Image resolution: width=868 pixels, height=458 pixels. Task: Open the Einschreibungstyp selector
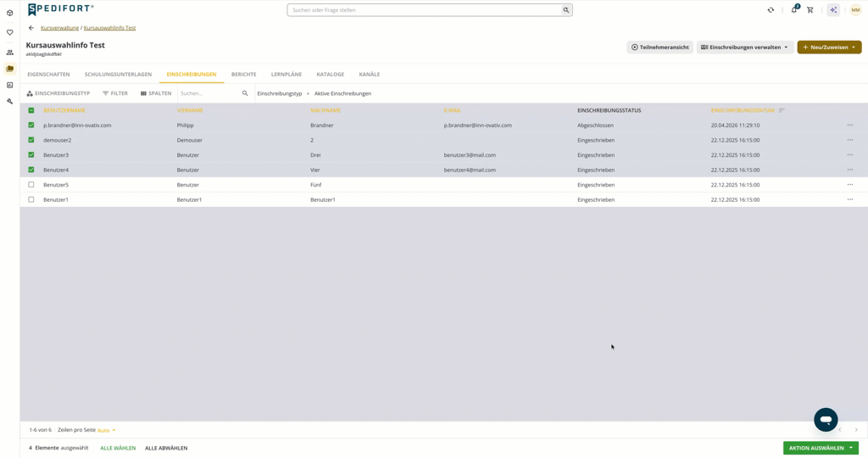[x=58, y=93]
